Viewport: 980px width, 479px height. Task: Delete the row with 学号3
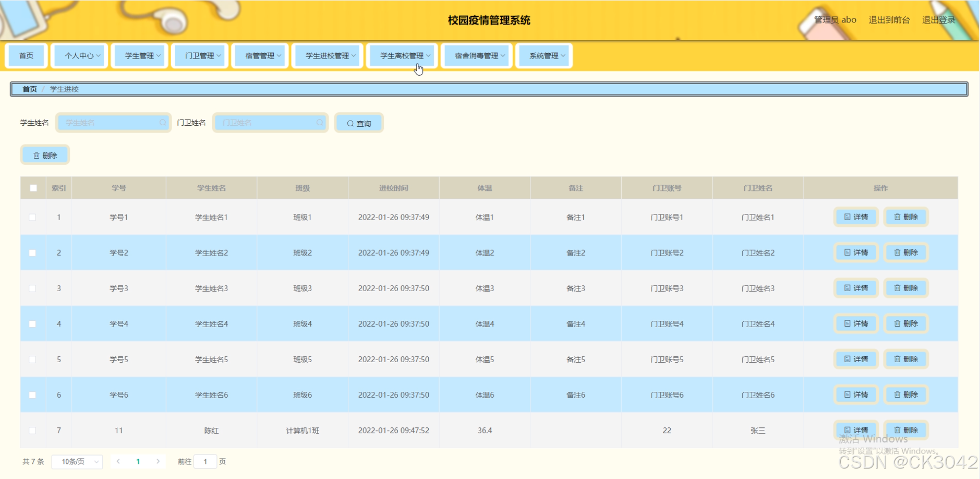(906, 288)
